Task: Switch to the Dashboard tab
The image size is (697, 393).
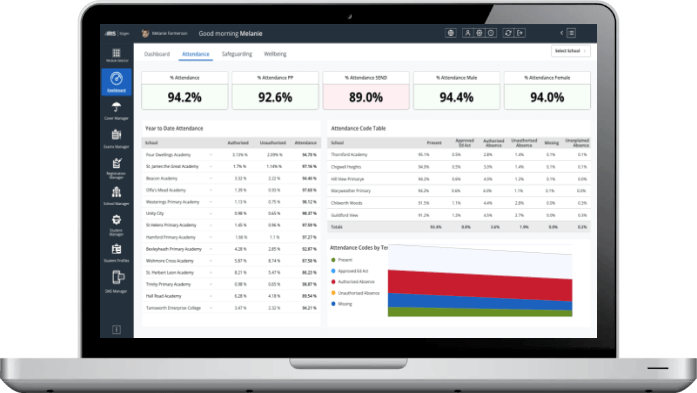Action: pos(157,54)
